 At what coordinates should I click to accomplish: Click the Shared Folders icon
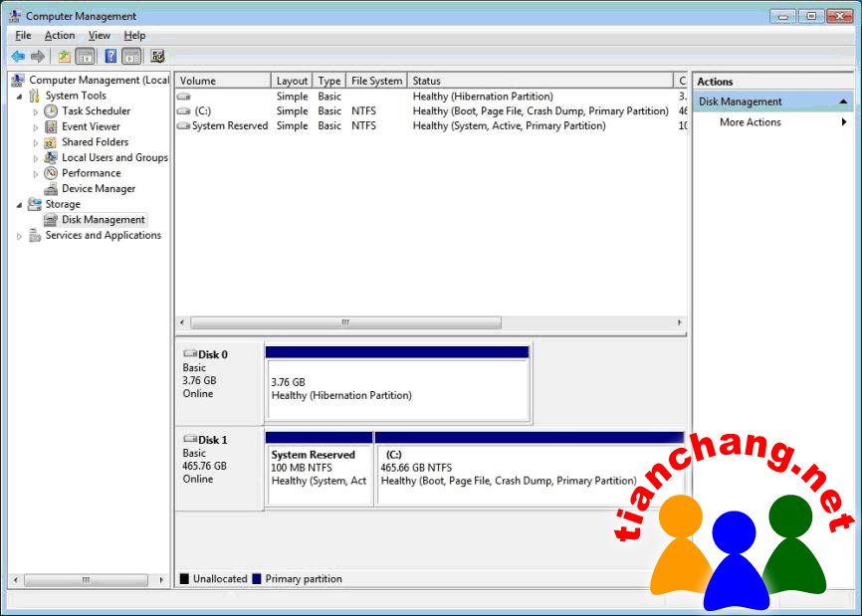pyautogui.click(x=51, y=142)
